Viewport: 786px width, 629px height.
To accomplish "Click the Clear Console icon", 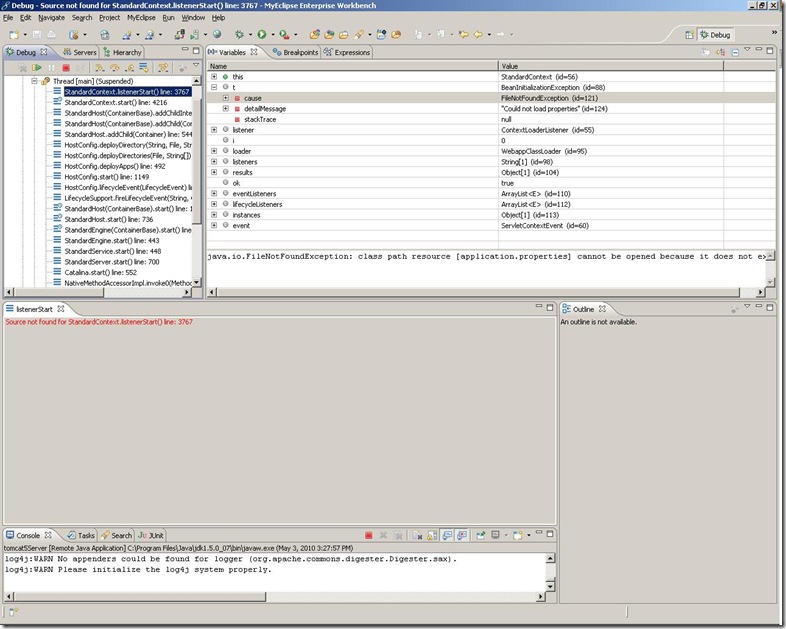I will pos(419,536).
